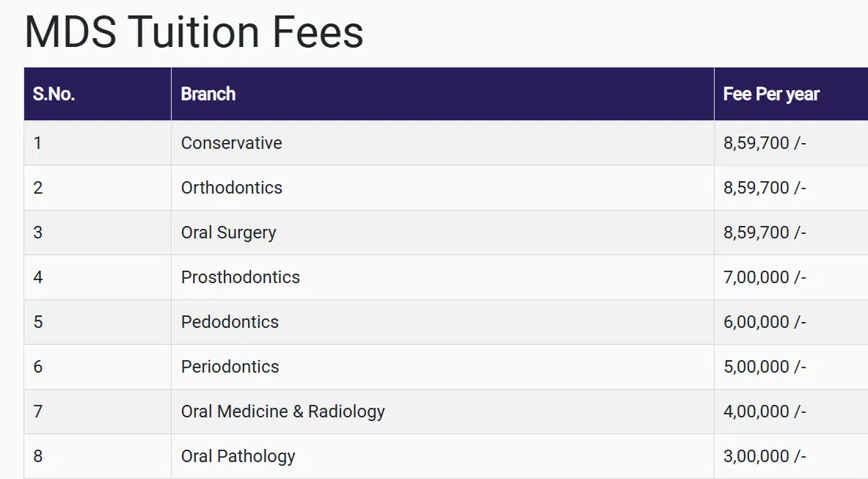Click the Oral Pathology branch cell

click(238, 456)
